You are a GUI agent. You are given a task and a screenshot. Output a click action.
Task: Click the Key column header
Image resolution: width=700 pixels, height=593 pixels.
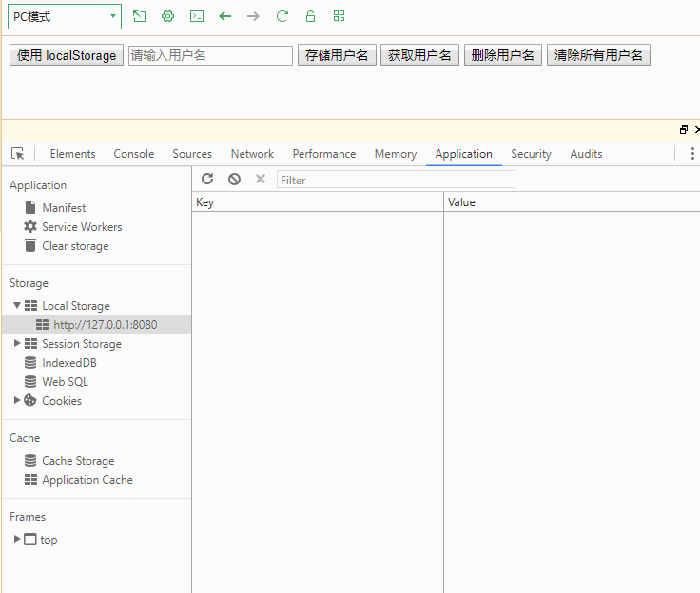[318, 202]
